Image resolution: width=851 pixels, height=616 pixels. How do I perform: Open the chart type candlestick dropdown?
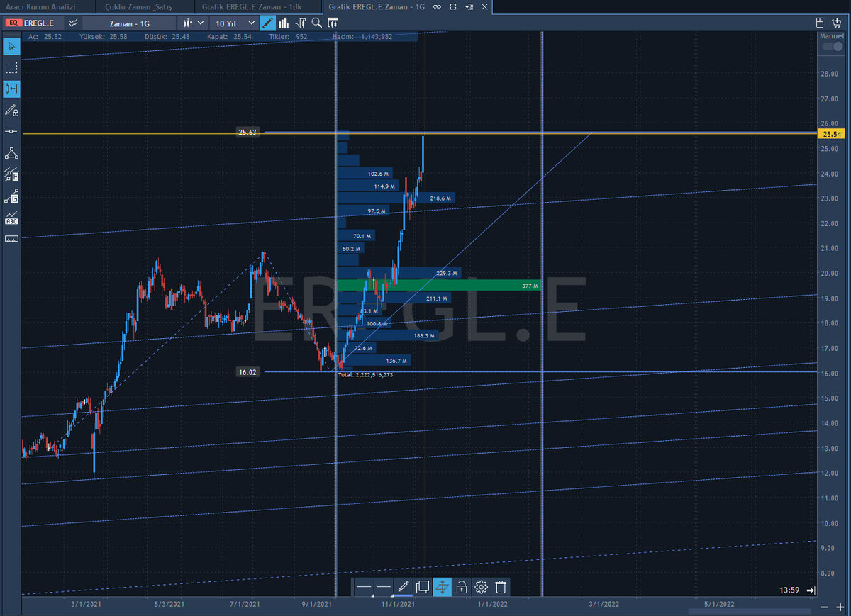[x=194, y=23]
